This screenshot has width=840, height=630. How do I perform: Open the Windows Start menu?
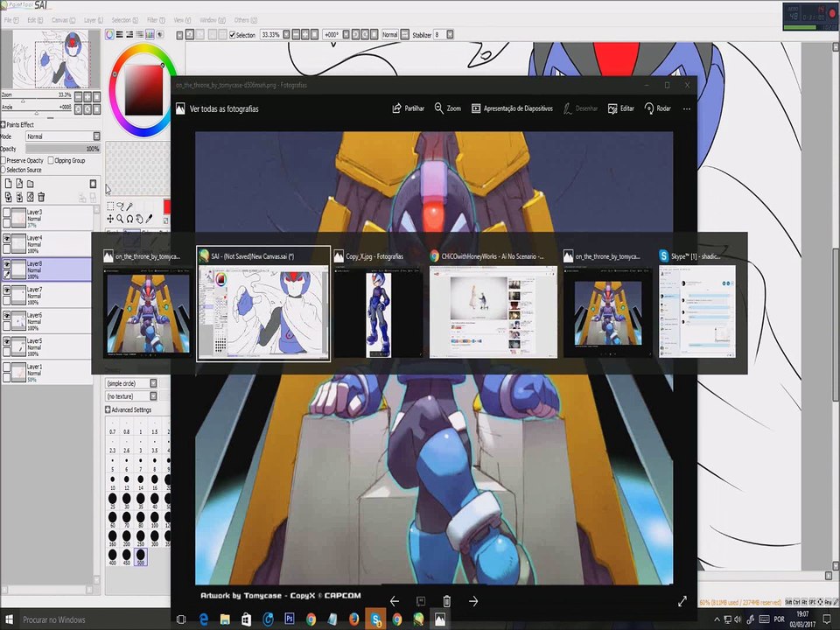tap(9, 619)
